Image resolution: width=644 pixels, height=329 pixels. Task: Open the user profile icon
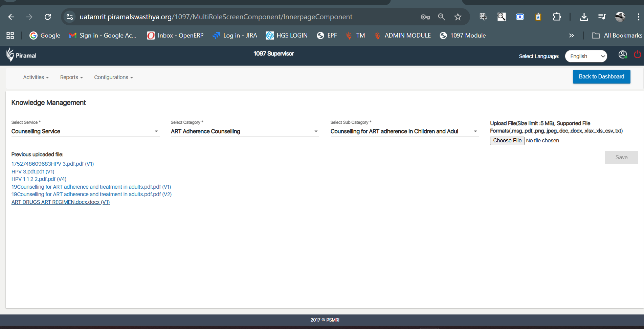pos(623,54)
